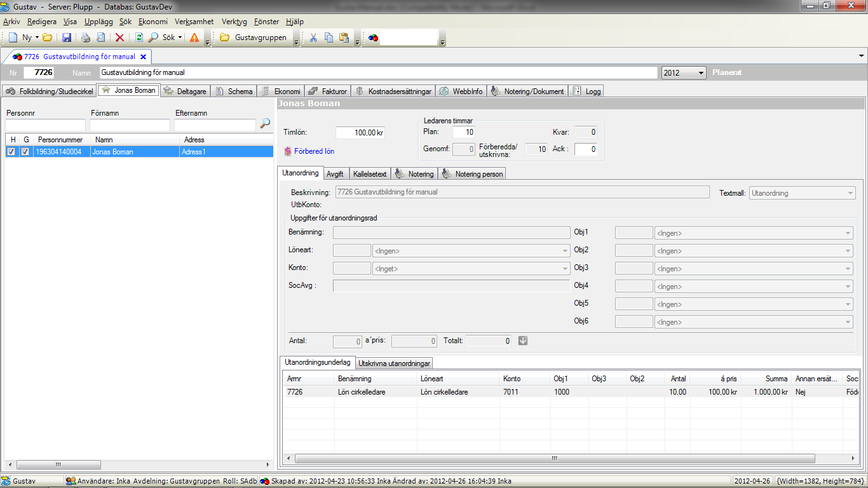Click the orange warning triangle icon

(194, 37)
